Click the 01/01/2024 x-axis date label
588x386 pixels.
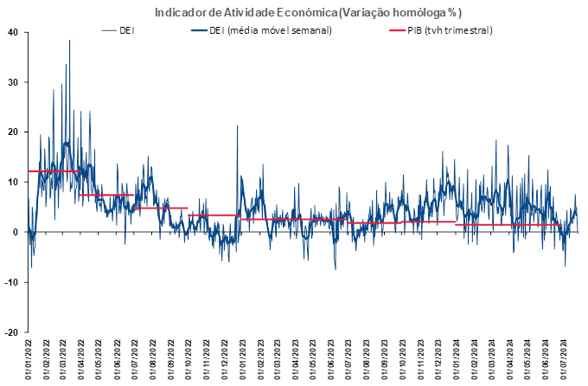[457, 359]
